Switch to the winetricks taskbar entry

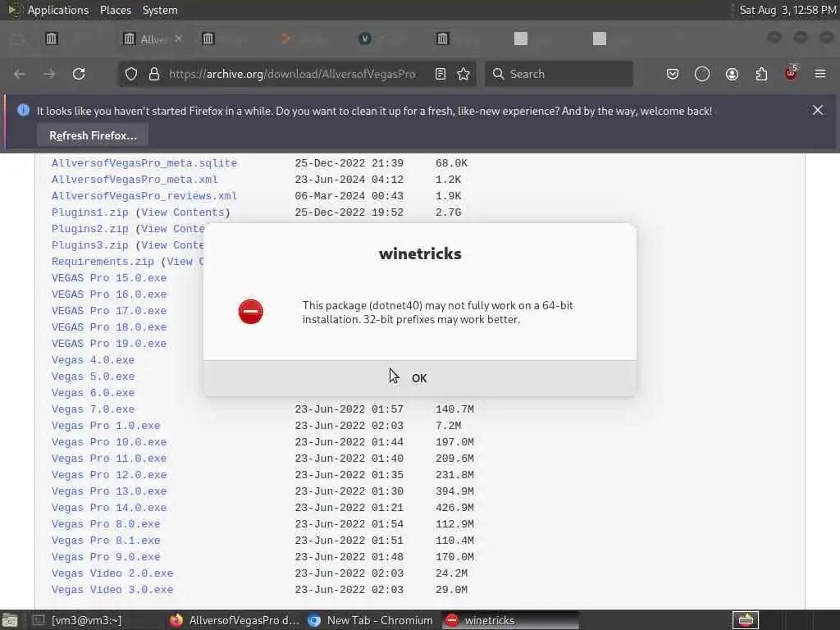[x=510, y=620]
